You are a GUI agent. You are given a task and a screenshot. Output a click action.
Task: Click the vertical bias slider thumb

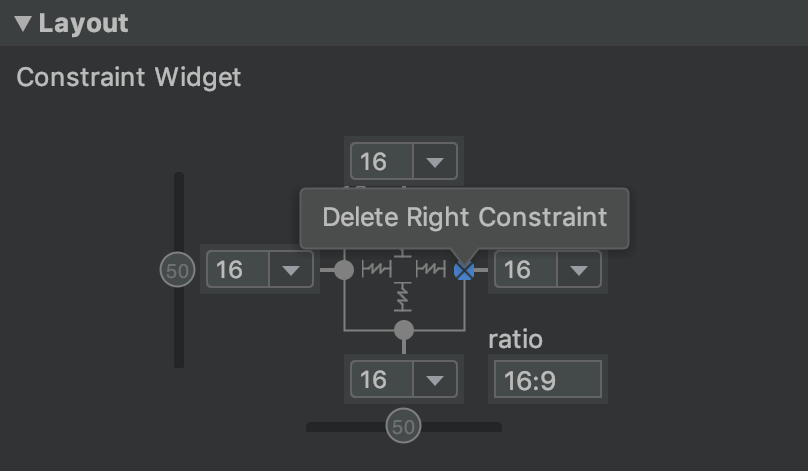178,269
